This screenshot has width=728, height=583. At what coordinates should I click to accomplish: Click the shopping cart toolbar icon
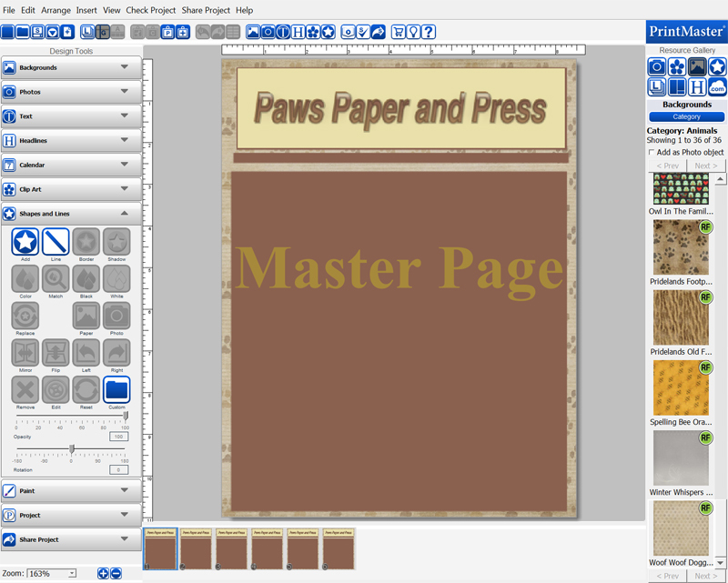pyautogui.click(x=398, y=32)
